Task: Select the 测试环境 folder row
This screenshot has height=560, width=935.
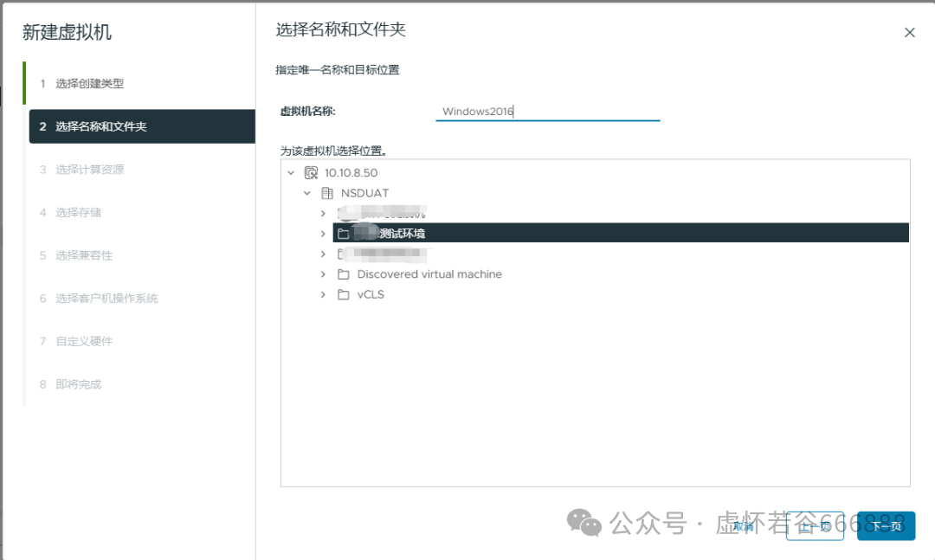Action: pos(621,233)
